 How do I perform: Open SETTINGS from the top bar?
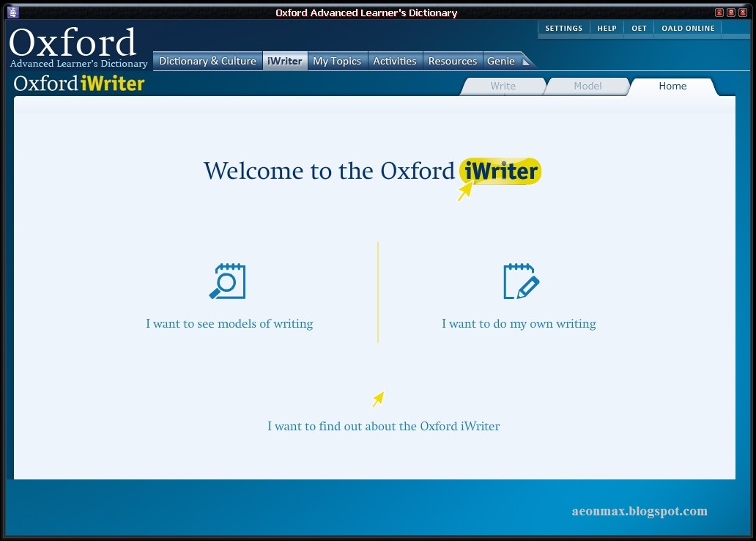point(563,28)
